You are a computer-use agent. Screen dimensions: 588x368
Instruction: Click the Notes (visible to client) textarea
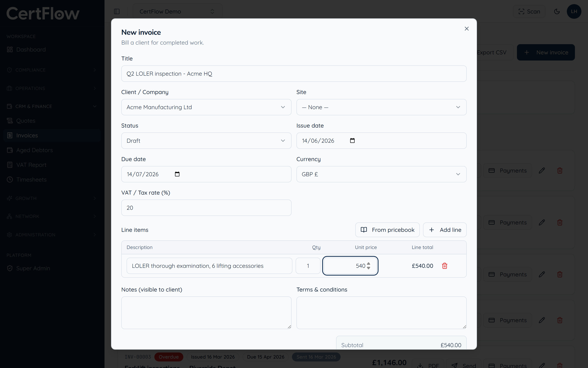point(206,313)
